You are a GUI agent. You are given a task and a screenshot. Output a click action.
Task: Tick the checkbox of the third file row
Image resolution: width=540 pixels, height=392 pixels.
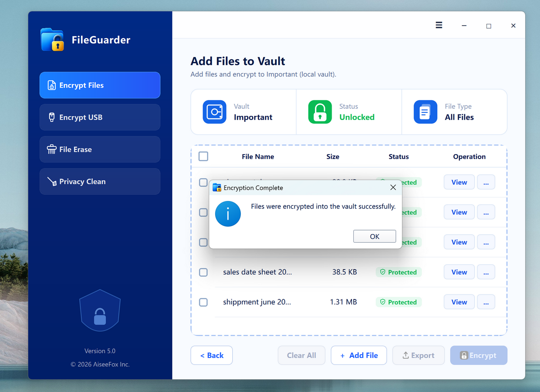point(203,242)
